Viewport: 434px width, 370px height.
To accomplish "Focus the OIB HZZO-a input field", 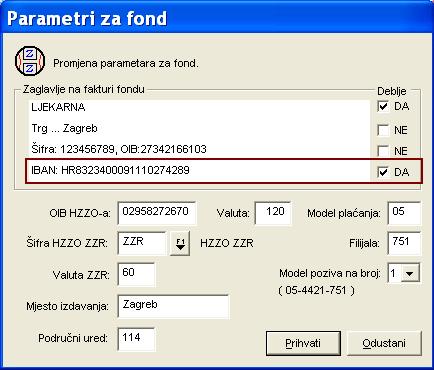I will (157, 213).
